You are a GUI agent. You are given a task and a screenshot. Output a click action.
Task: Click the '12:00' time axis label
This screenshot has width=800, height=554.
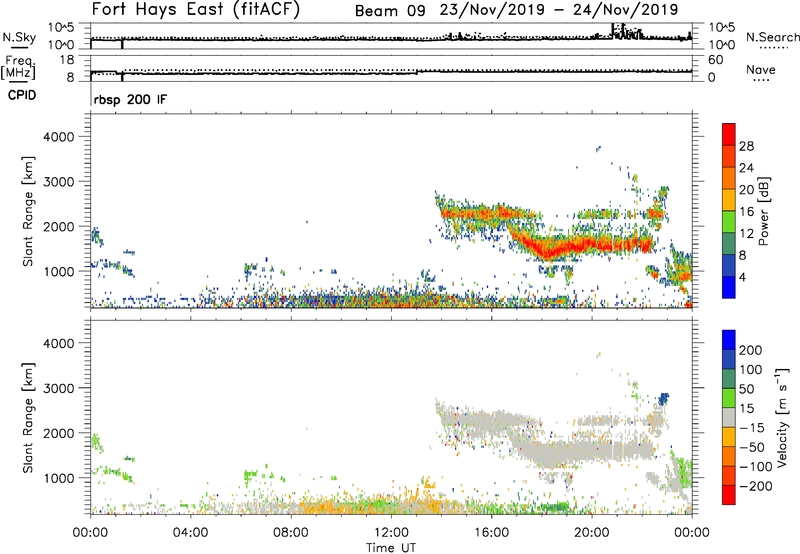391,533
